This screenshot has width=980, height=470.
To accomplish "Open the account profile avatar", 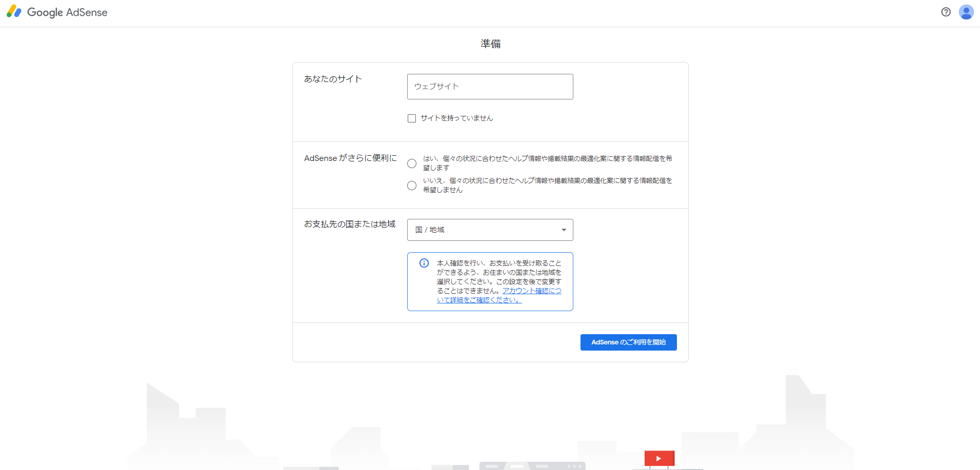I will (966, 12).
